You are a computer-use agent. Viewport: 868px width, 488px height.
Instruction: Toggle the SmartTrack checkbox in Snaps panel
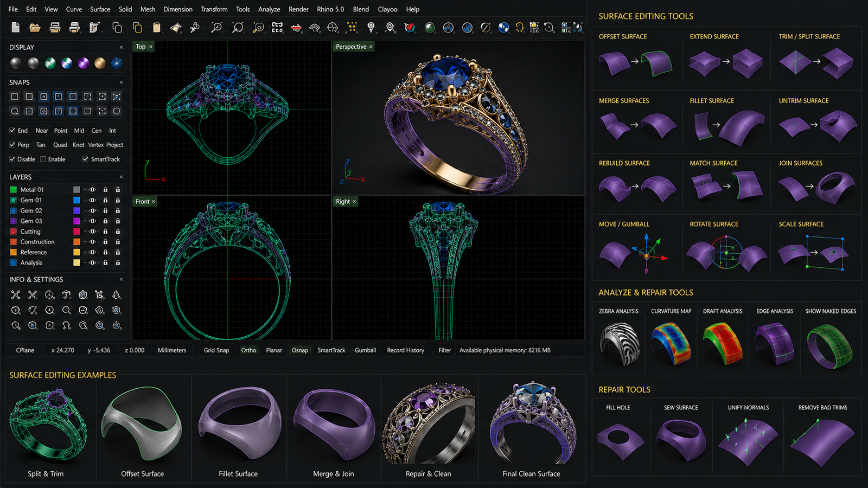(85, 159)
